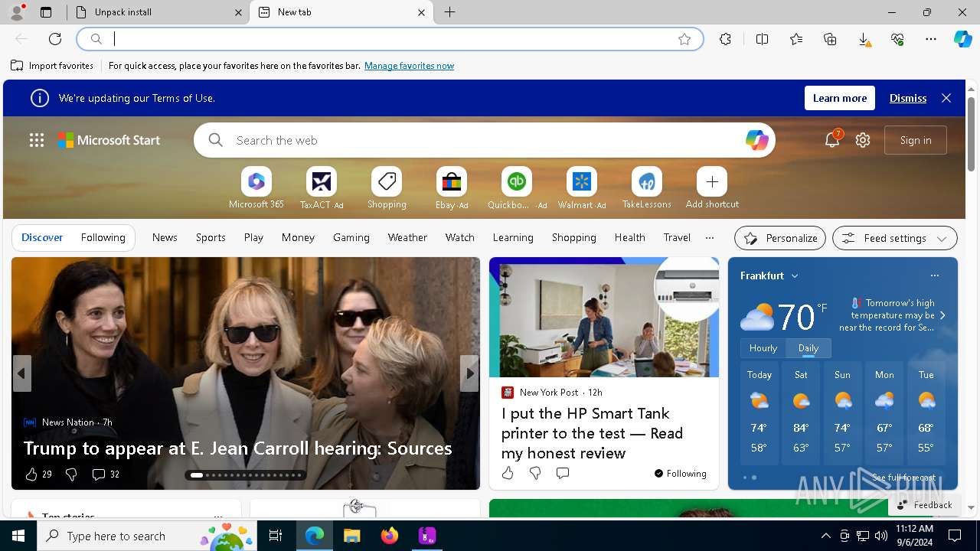Open the tab actions menu icon
980x551 pixels.
[x=46, y=12]
